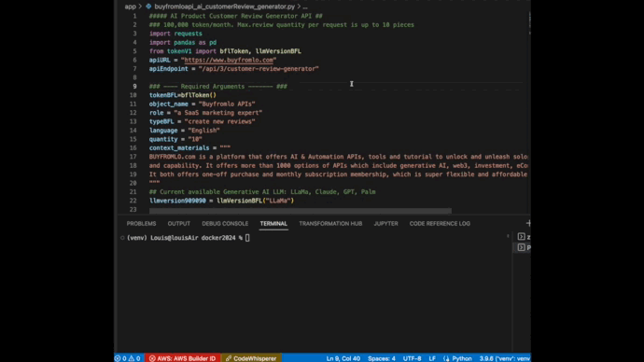
Task: Click the Python file icon in breadcrumb
Action: pyautogui.click(x=148, y=7)
